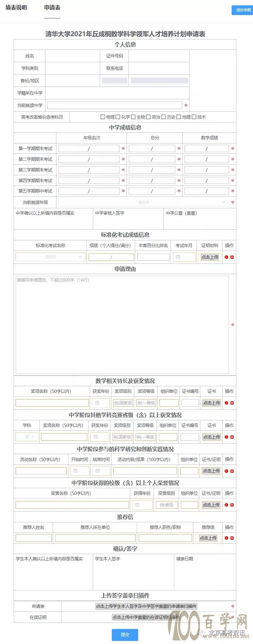Click the 活动内容/成果 input field
The width and height of the screenshot is (253, 644).
(x=145, y=471)
